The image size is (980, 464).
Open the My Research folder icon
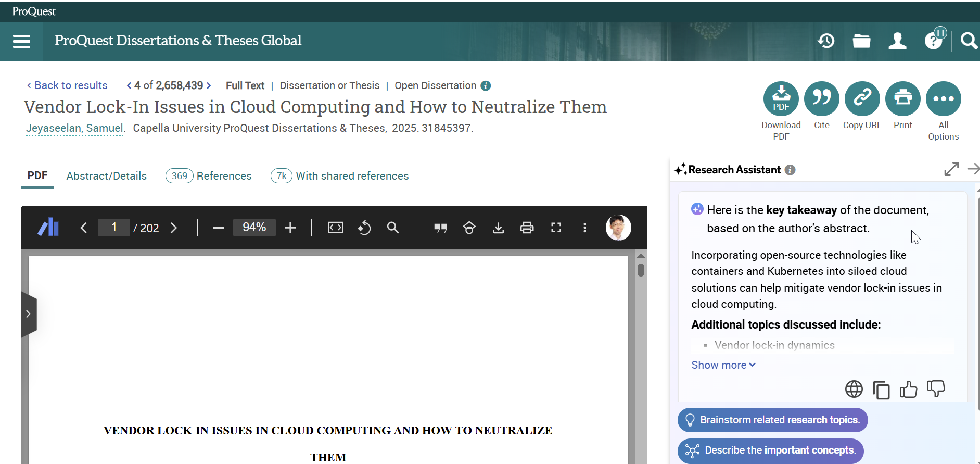(861, 41)
